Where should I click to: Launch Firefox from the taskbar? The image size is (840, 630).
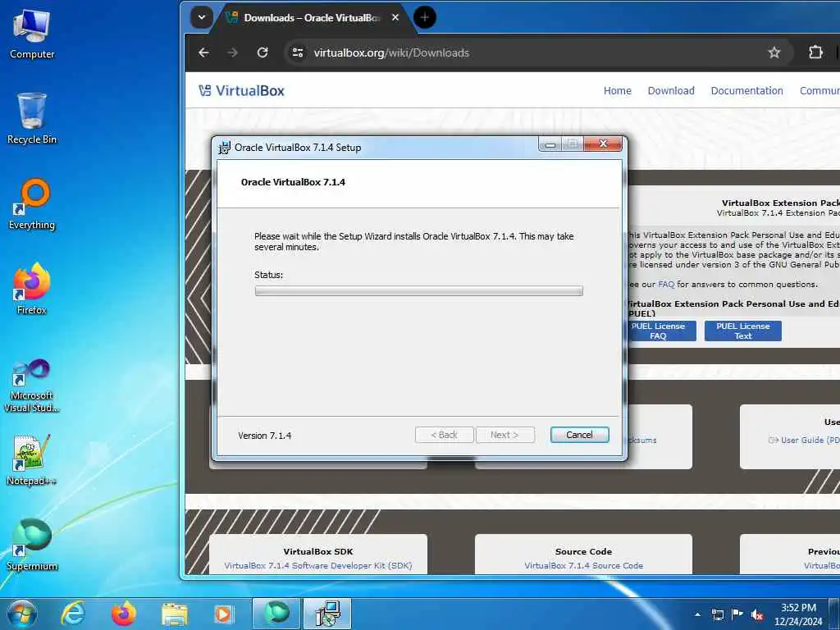[x=124, y=614]
